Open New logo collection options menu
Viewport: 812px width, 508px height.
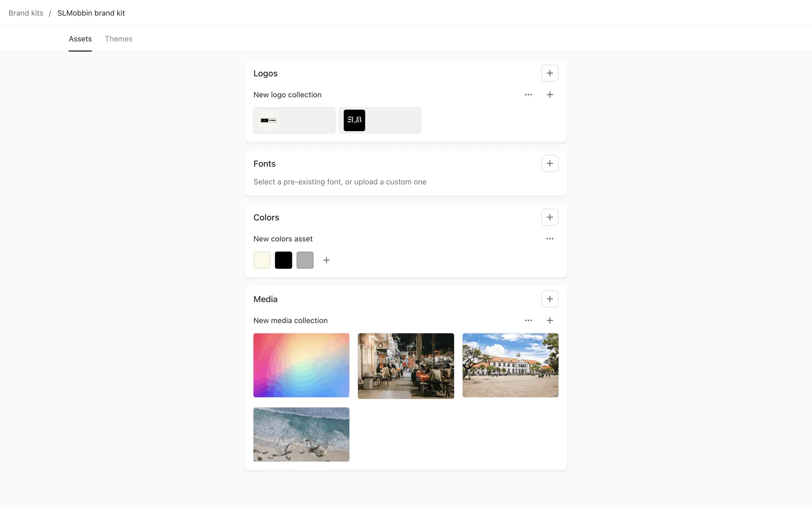tap(528, 95)
